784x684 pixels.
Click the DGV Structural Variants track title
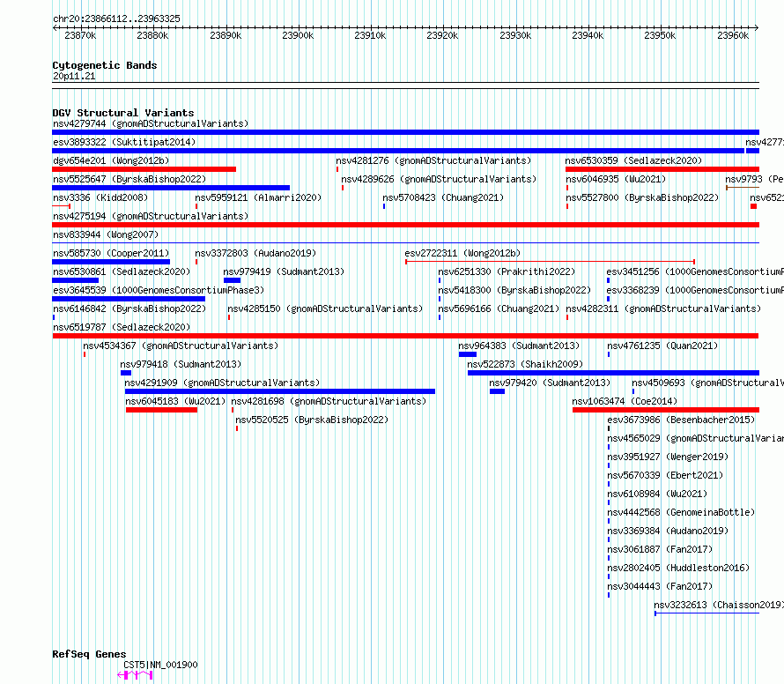tap(123, 113)
